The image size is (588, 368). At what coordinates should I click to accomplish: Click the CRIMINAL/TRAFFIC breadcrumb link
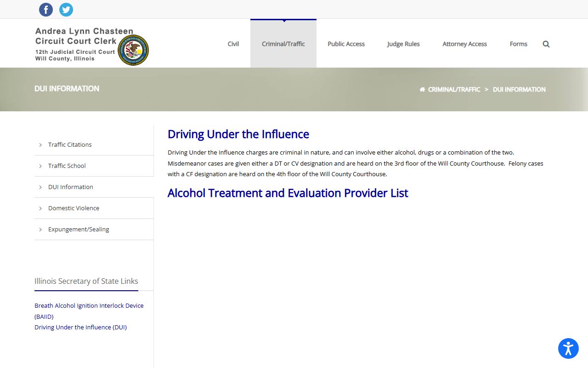point(454,90)
